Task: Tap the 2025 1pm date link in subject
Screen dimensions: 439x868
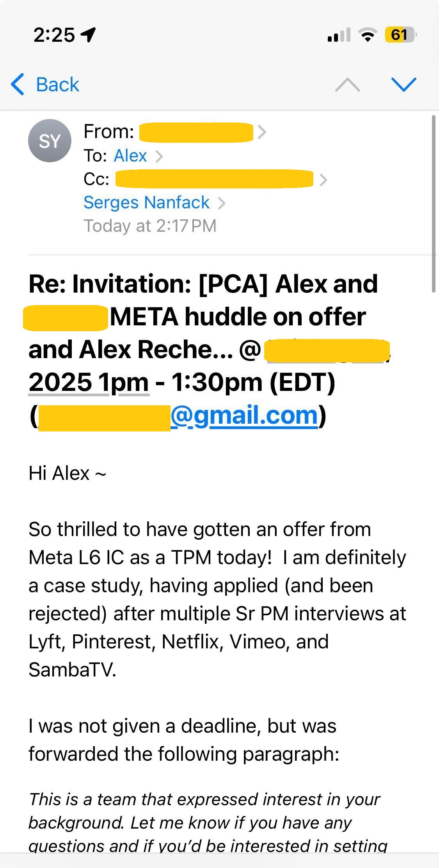Action: point(89,382)
